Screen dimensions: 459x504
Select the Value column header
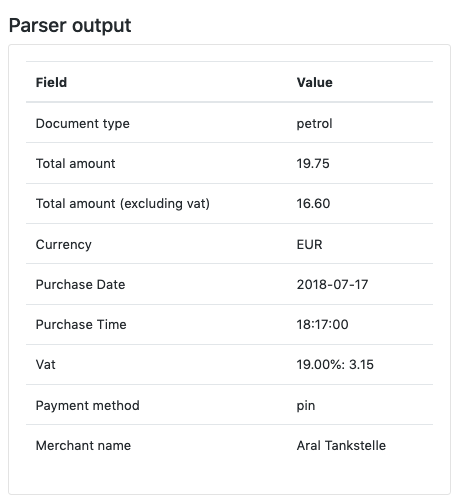314,82
